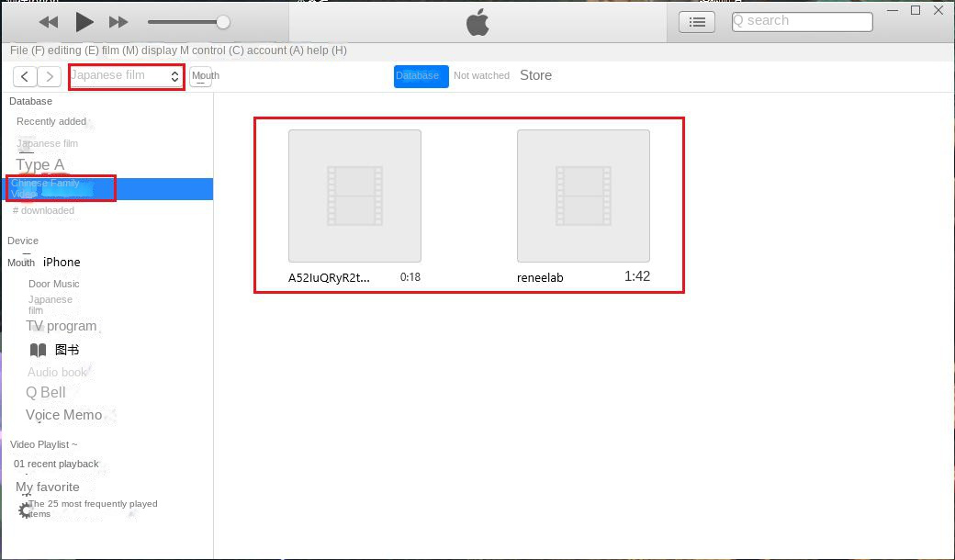Viewport: 955px width, 560px height.
Task: Select the iPhone under the Device section
Action: pos(61,262)
